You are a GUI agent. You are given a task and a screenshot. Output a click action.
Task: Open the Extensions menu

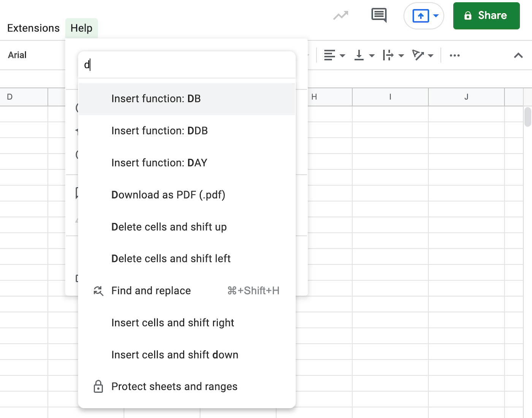coord(33,28)
